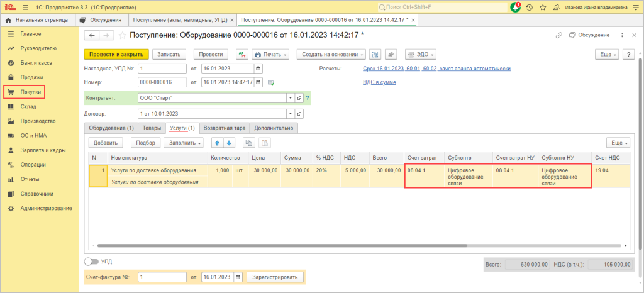644x293 pixels.
Task: Open calendar picker for Накладная date
Action: 258,69
